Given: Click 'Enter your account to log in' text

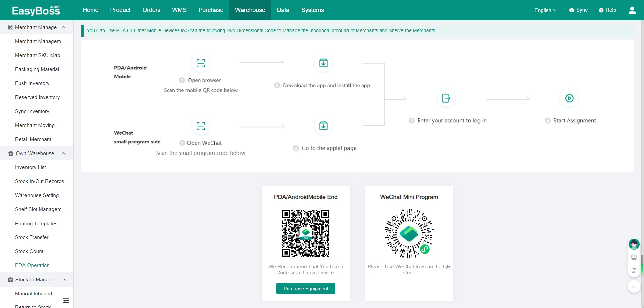Looking at the screenshot, I should (x=452, y=121).
